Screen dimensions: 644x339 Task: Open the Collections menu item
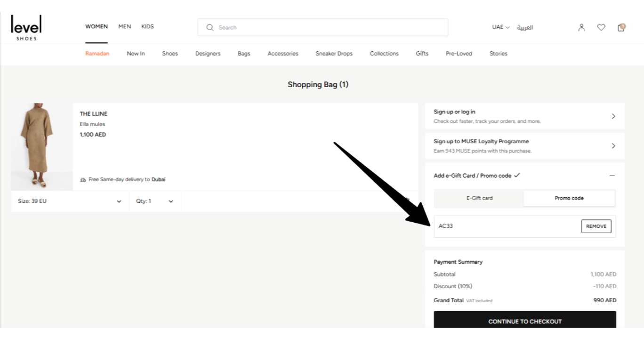coord(384,54)
